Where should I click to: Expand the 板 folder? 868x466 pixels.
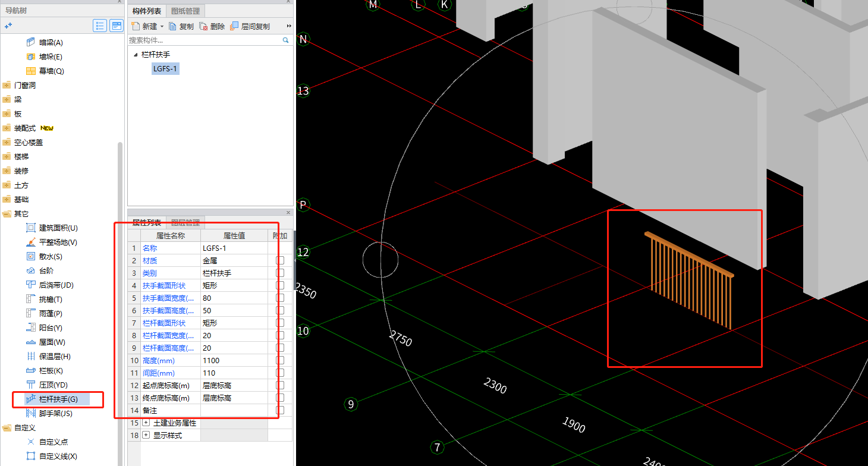(7, 114)
